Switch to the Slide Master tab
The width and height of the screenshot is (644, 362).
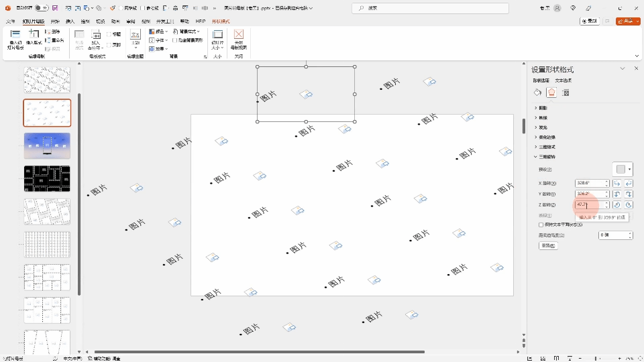click(34, 21)
